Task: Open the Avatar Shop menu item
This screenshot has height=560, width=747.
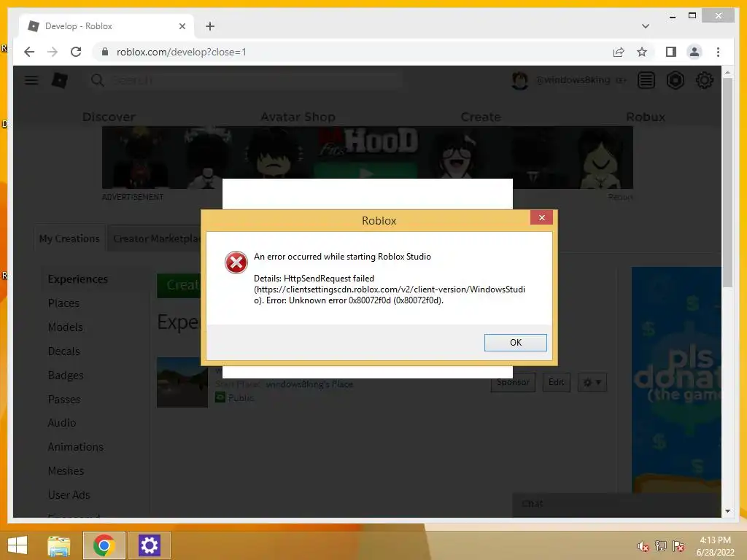Action: [x=298, y=117]
